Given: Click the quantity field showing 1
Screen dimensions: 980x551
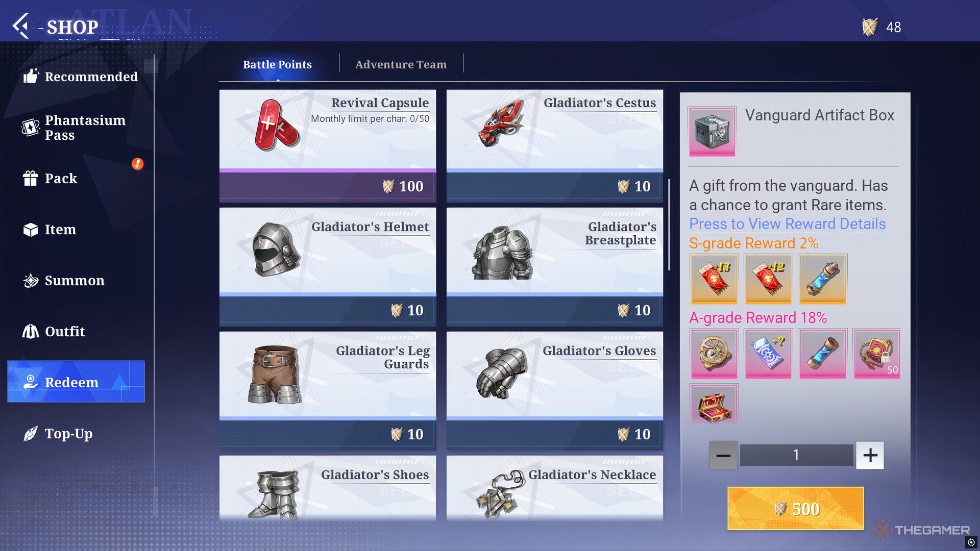Looking at the screenshot, I should (x=796, y=455).
